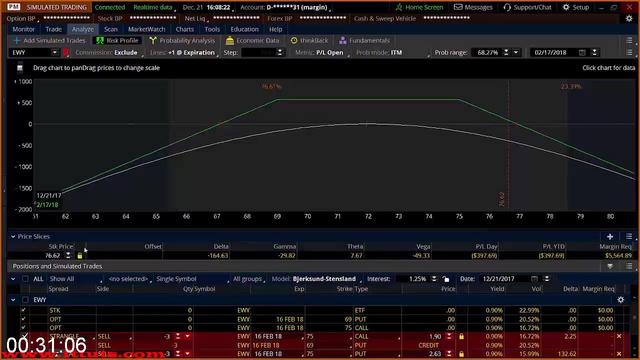
Task: Check the ALL positions checkbox
Action: 25,279
